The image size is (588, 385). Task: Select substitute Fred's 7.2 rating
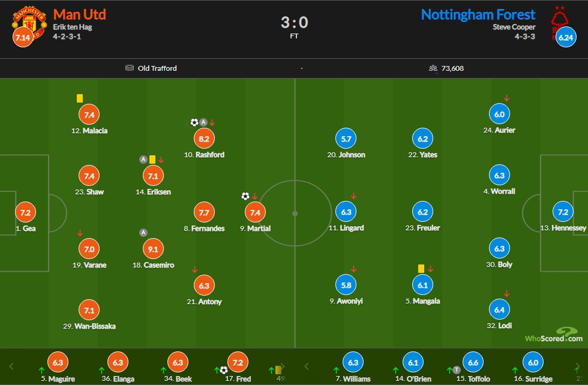click(238, 362)
